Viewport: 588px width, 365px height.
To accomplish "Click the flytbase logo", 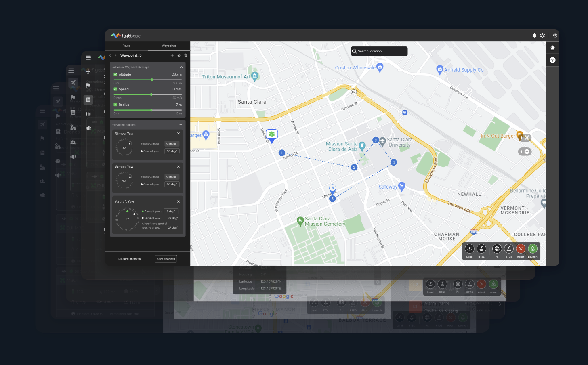I will (x=126, y=36).
